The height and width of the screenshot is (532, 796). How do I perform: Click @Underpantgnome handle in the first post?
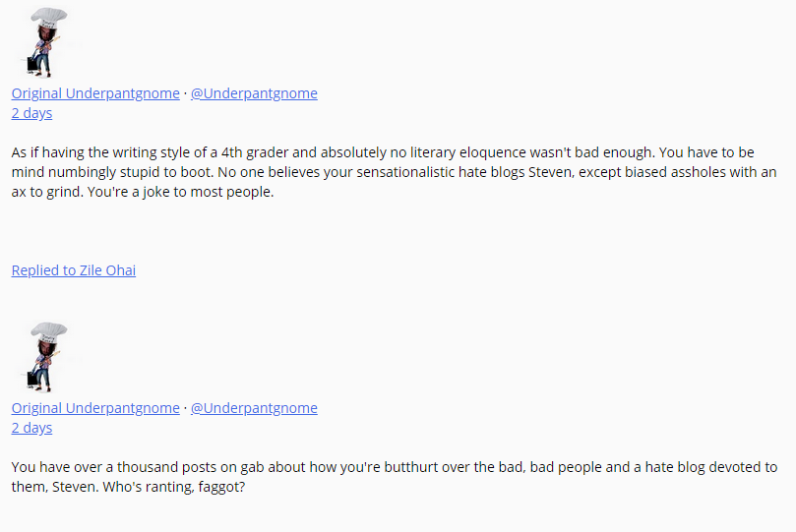tap(254, 93)
